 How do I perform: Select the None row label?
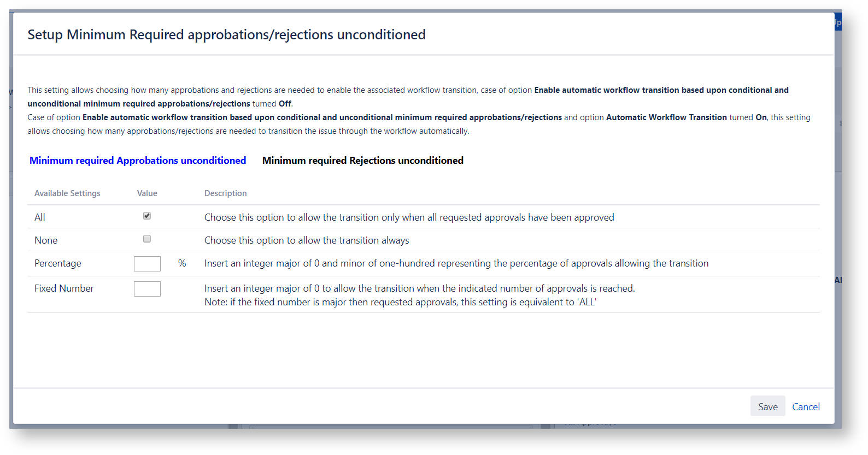pos(46,240)
